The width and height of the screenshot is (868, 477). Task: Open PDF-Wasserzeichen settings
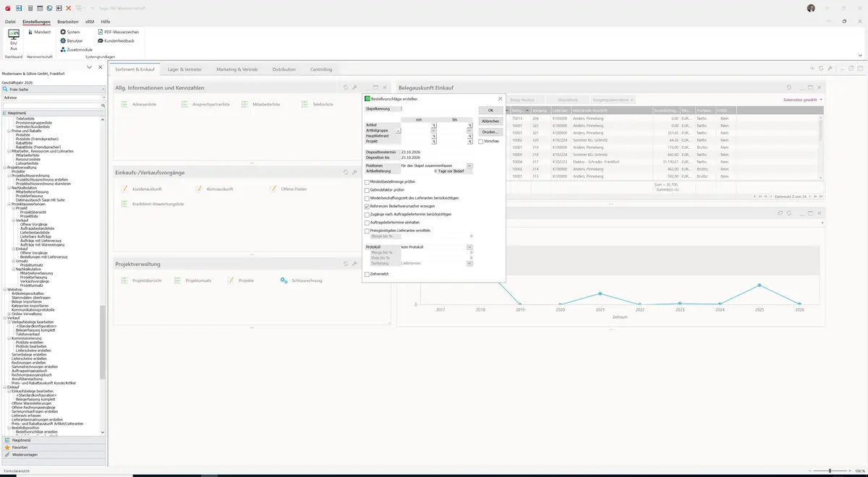pyautogui.click(x=118, y=32)
